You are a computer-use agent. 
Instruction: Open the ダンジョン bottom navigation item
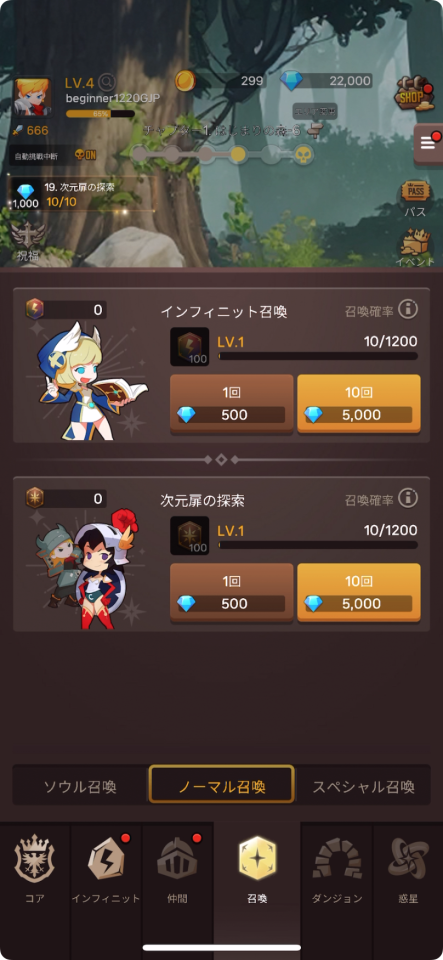click(x=337, y=870)
